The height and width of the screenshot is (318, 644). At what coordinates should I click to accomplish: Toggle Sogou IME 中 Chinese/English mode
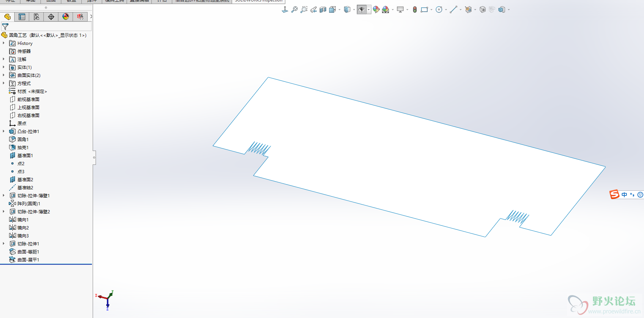tap(624, 195)
